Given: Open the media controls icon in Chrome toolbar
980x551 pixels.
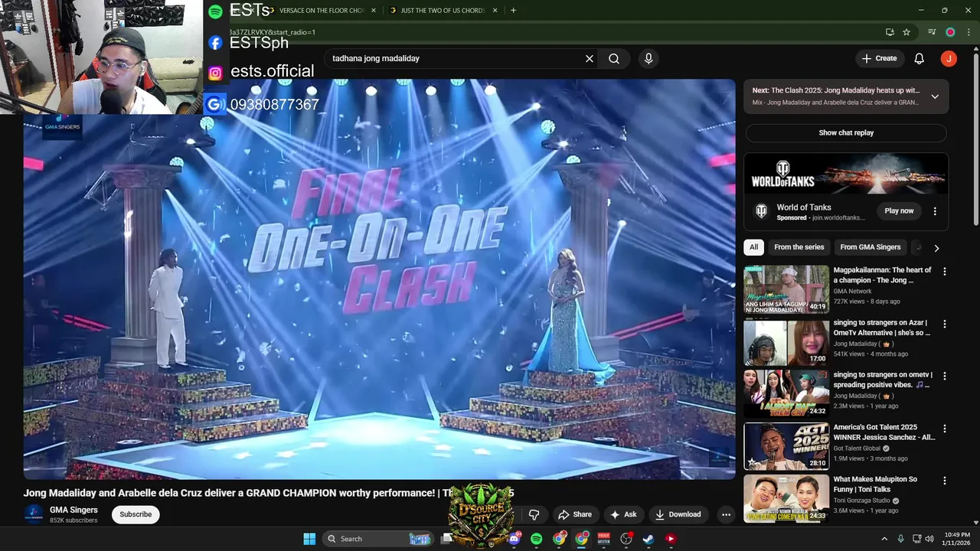Looking at the screenshot, I should click(x=932, y=32).
